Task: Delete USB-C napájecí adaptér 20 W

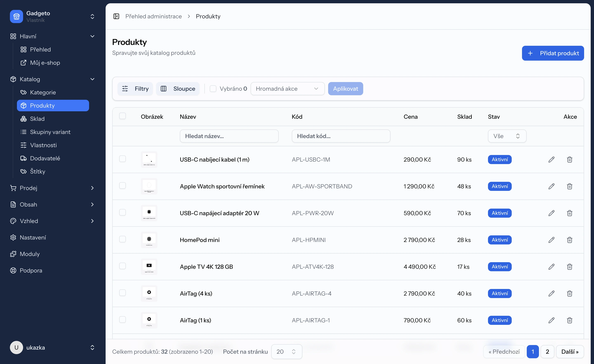Action: click(569, 213)
